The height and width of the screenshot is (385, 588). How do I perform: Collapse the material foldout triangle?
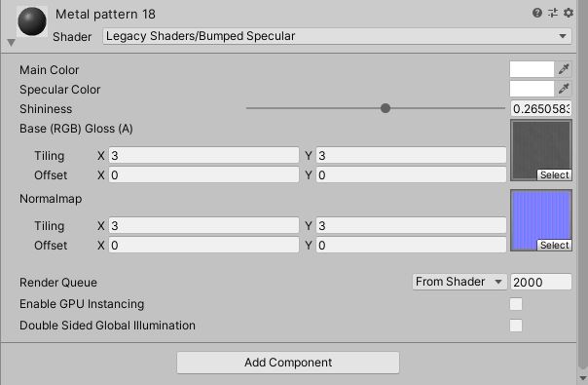coord(12,43)
